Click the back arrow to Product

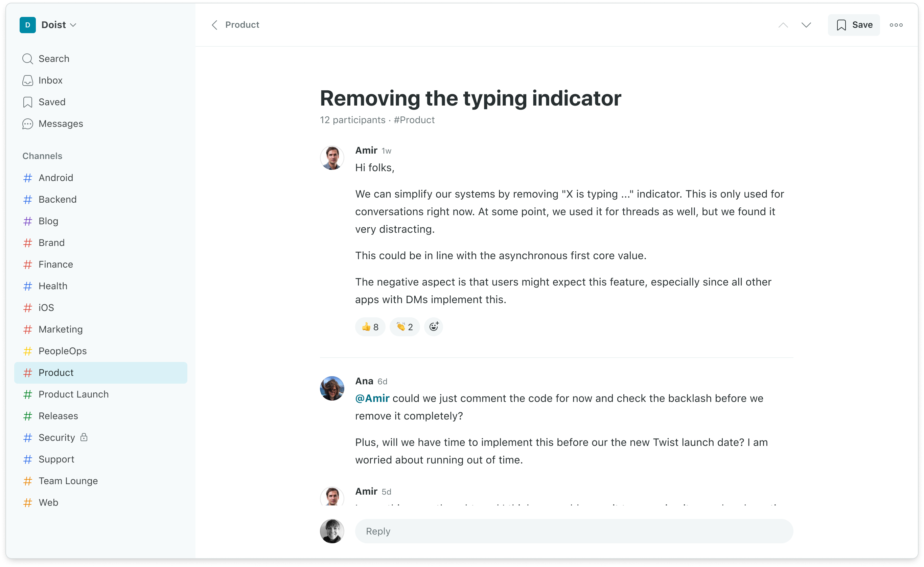214,25
